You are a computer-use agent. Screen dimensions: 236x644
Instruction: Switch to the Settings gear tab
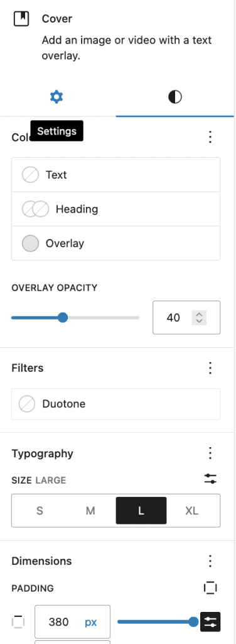click(56, 97)
